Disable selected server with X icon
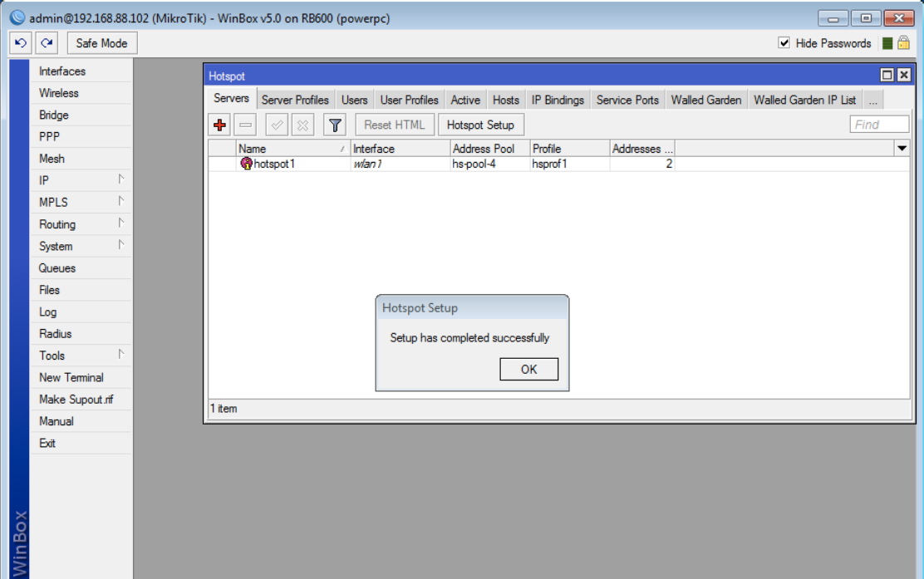924x579 pixels. coord(302,125)
